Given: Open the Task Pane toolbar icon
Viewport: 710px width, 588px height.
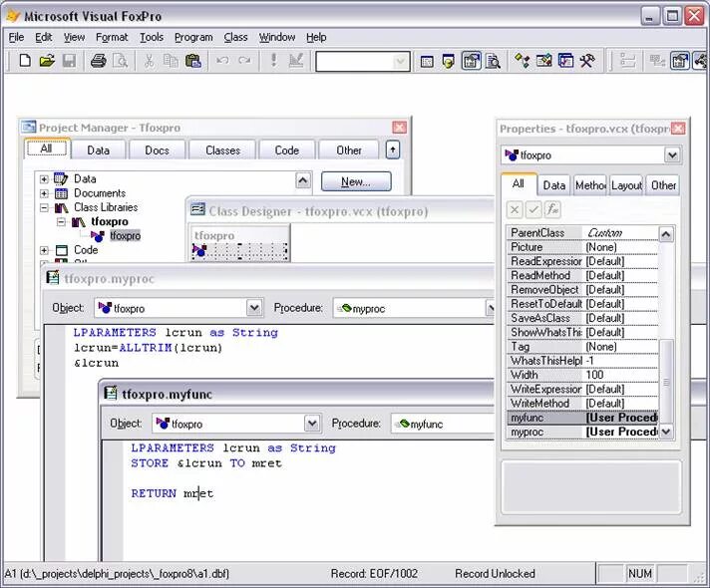Looking at the screenshot, I should 565,61.
